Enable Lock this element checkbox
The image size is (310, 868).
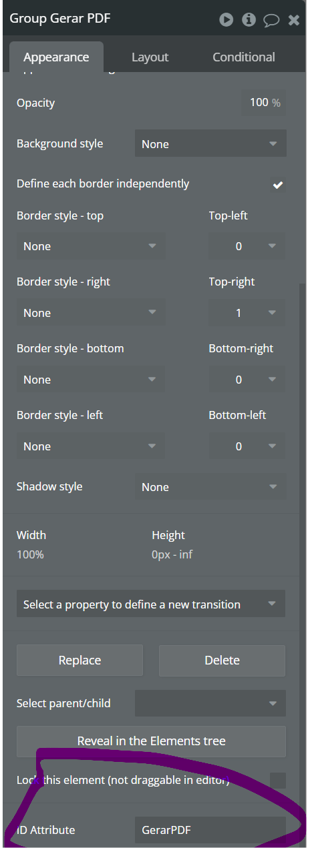278,780
